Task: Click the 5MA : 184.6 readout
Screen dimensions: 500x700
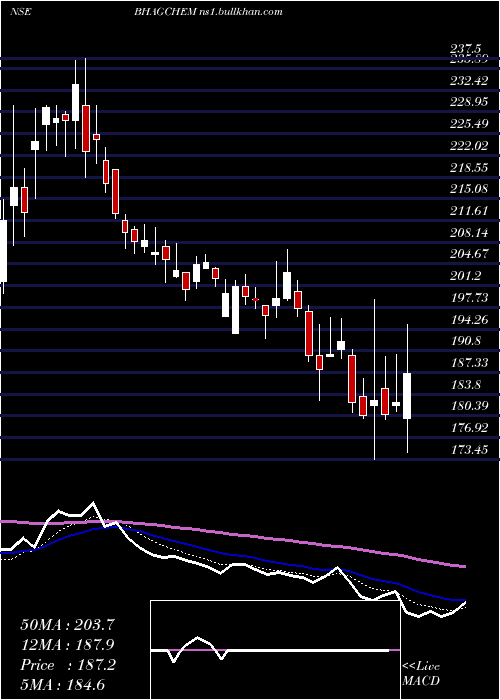Action: pos(62,685)
